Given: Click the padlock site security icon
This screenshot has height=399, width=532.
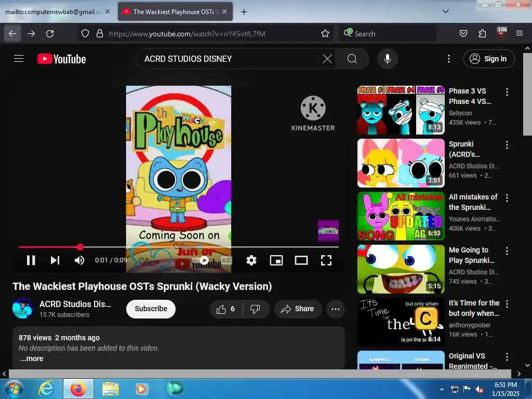Looking at the screenshot, I should [x=99, y=34].
